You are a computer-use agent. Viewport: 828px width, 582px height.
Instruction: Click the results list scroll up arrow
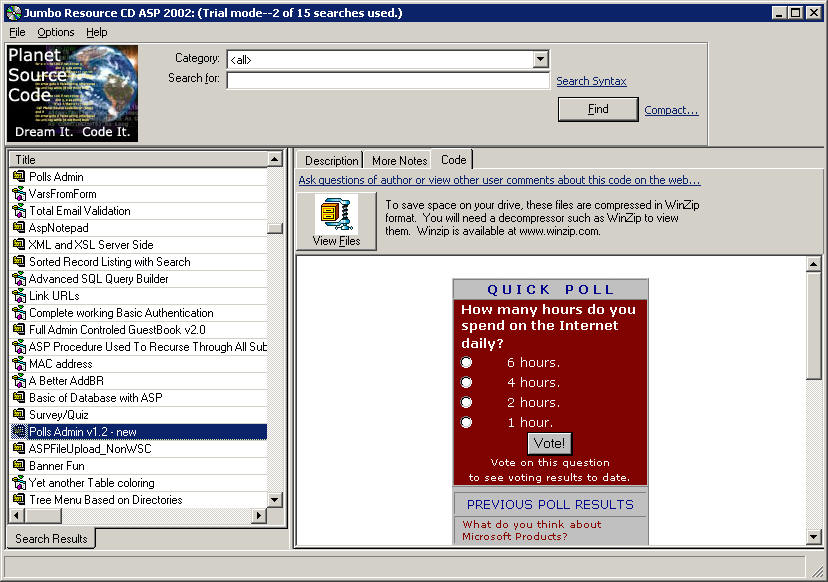point(275,159)
